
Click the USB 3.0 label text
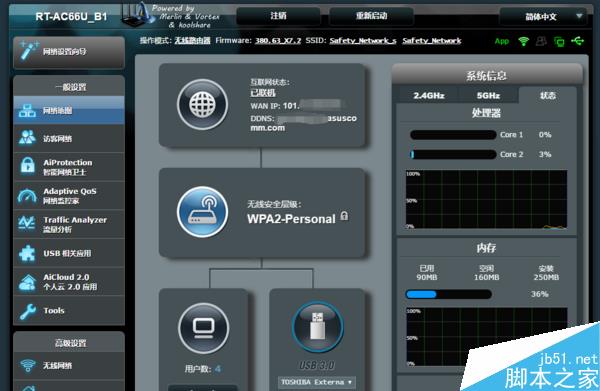[317, 365]
